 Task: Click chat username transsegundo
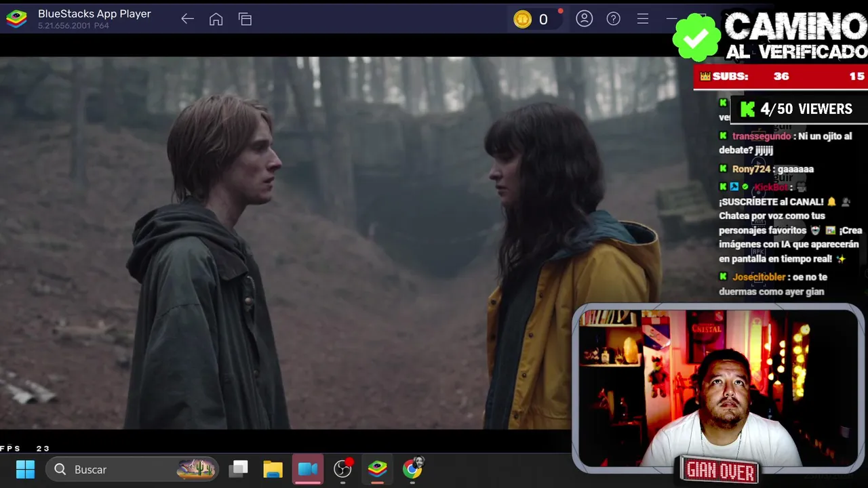coord(762,136)
